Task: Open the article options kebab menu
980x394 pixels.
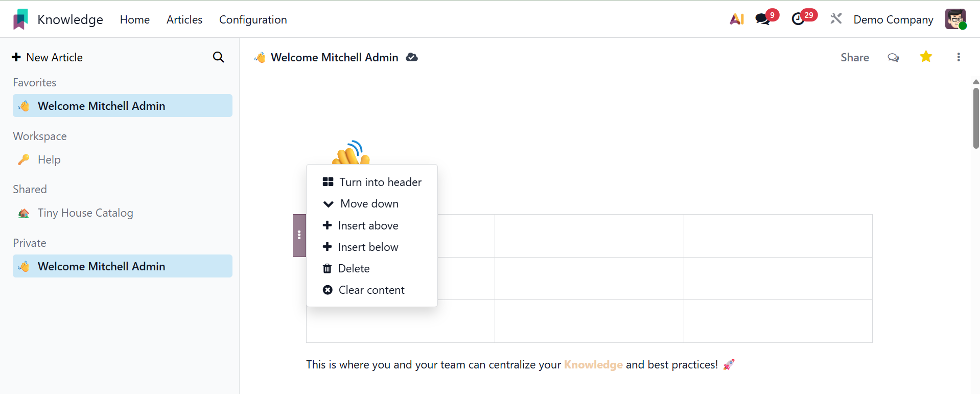Action: (x=959, y=57)
